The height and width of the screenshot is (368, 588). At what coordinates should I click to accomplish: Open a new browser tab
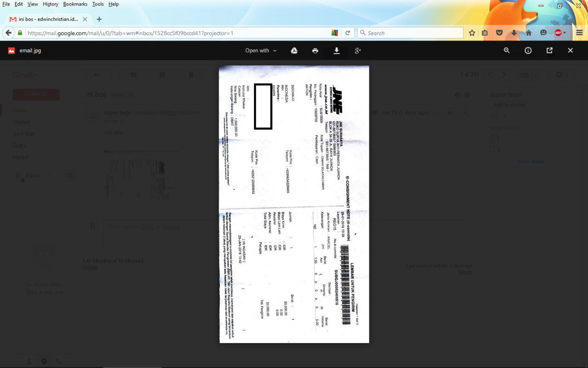coord(99,19)
